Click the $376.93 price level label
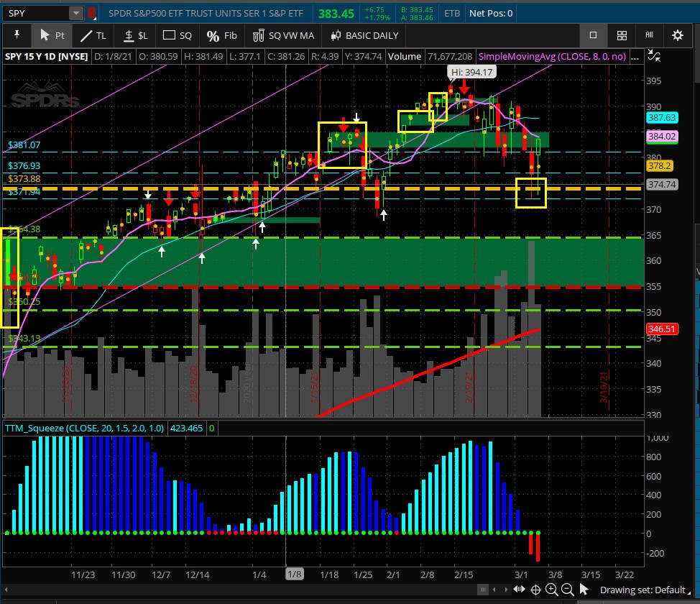 click(24, 166)
